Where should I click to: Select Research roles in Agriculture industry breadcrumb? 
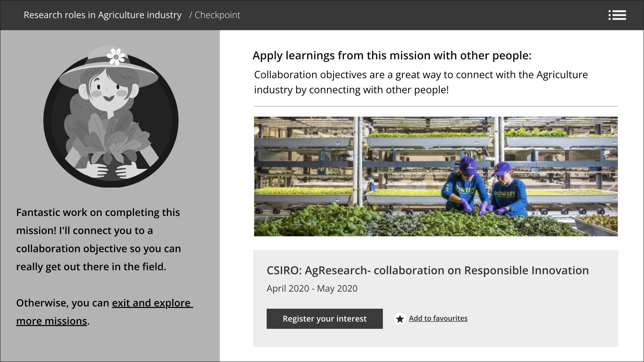pyautogui.click(x=102, y=15)
